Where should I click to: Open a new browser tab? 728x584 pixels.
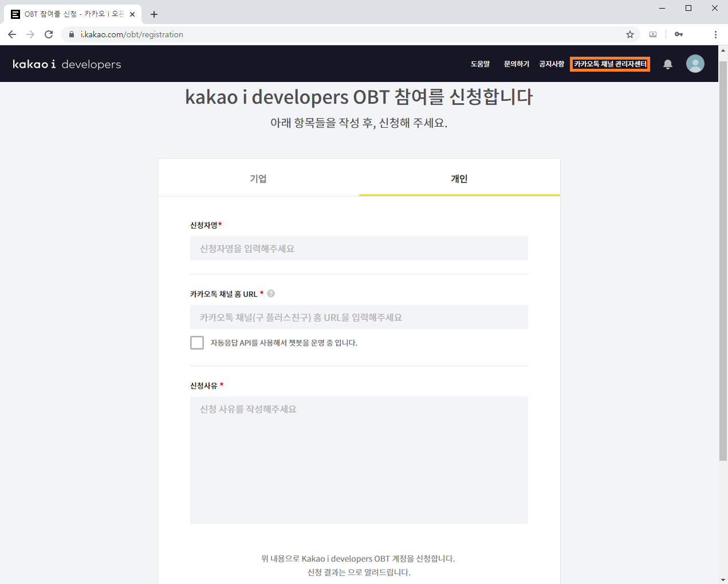[154, 14]
